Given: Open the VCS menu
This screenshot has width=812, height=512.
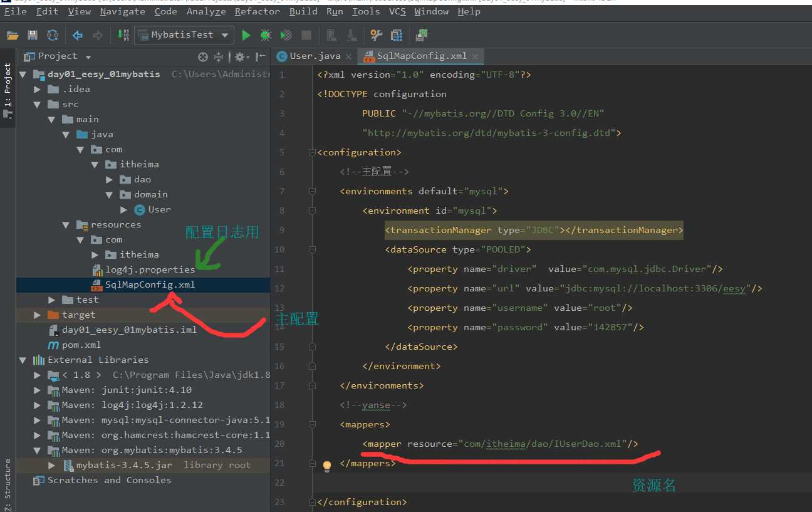Looking at the screenshot, I should click(x=397, y=11).
